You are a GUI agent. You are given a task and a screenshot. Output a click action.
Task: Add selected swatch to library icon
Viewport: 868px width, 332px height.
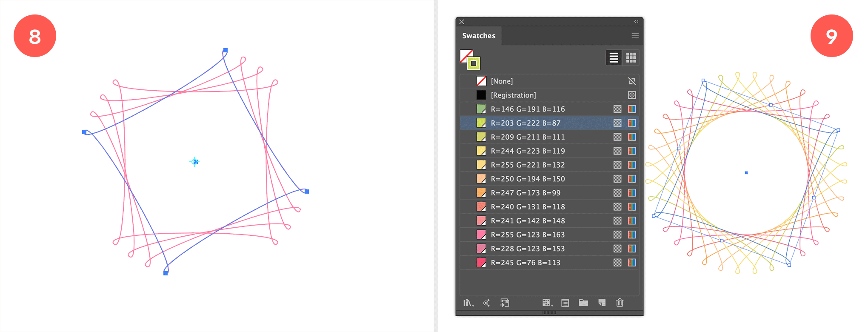(505, 303)
